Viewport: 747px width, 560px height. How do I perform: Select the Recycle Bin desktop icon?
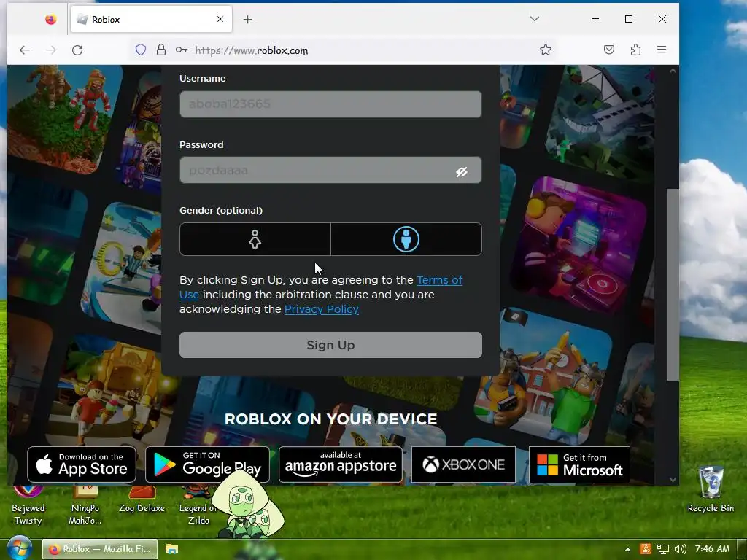tap(711, 489)
